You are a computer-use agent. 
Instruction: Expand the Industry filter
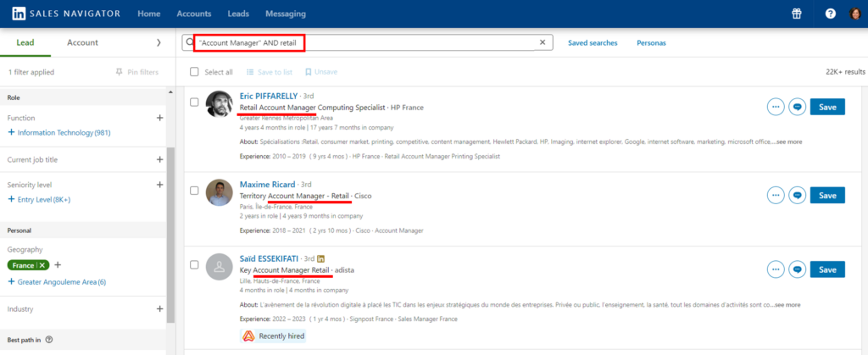click(159, 309)
